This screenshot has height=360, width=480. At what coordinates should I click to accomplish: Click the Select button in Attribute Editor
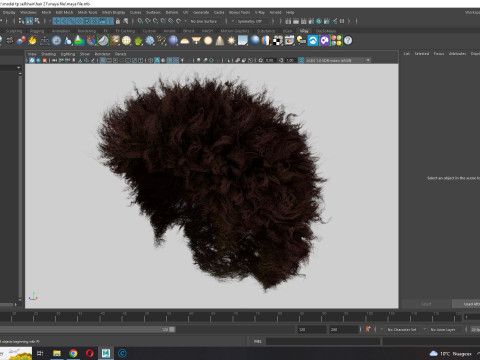[426, 304]
